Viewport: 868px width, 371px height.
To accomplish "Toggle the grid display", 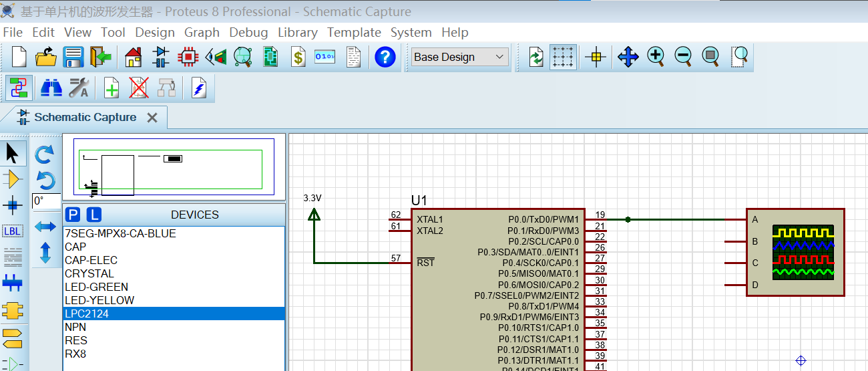I will coord(564,57).
